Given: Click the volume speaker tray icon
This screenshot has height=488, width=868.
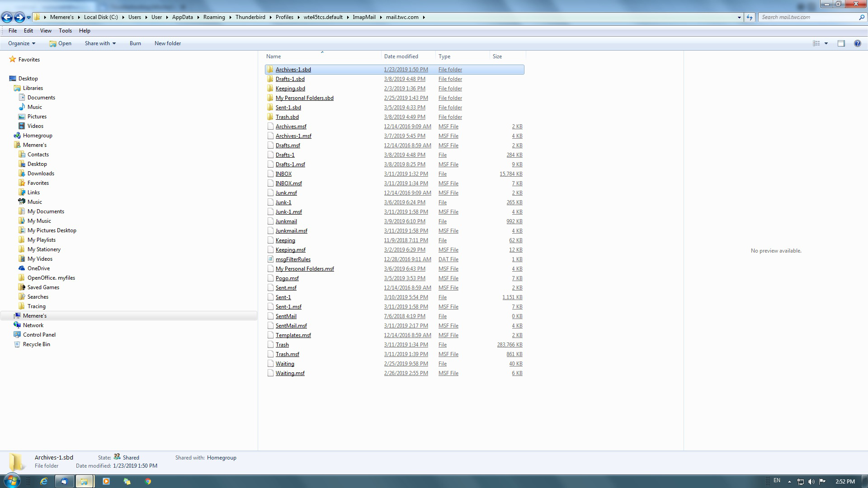Looking at the screenshot, I should pyautogui.click(x=811, y=481).
